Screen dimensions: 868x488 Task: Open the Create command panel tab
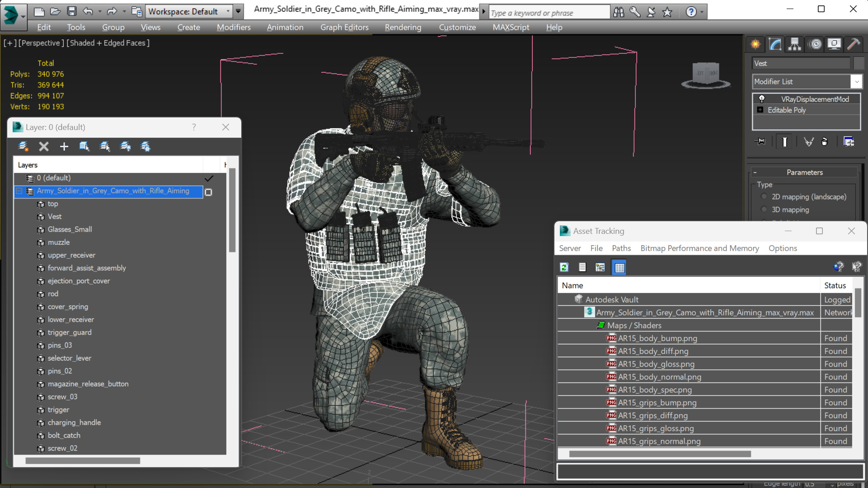click(755, 44)
